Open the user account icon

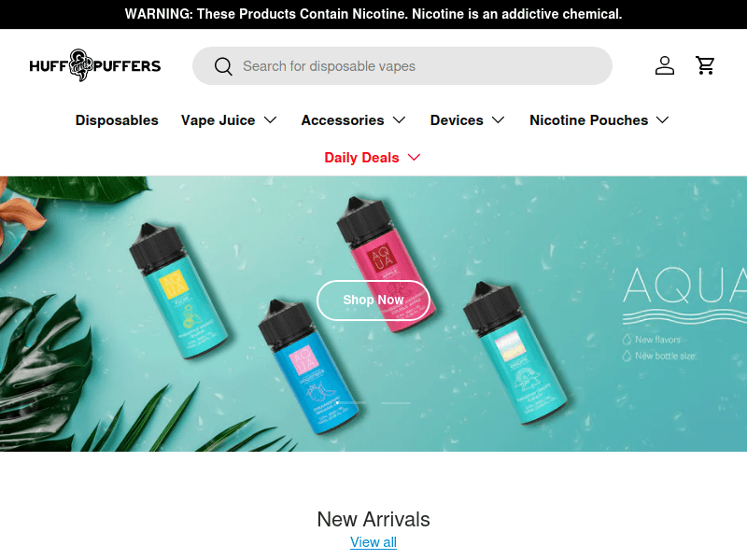pos(665,65)
